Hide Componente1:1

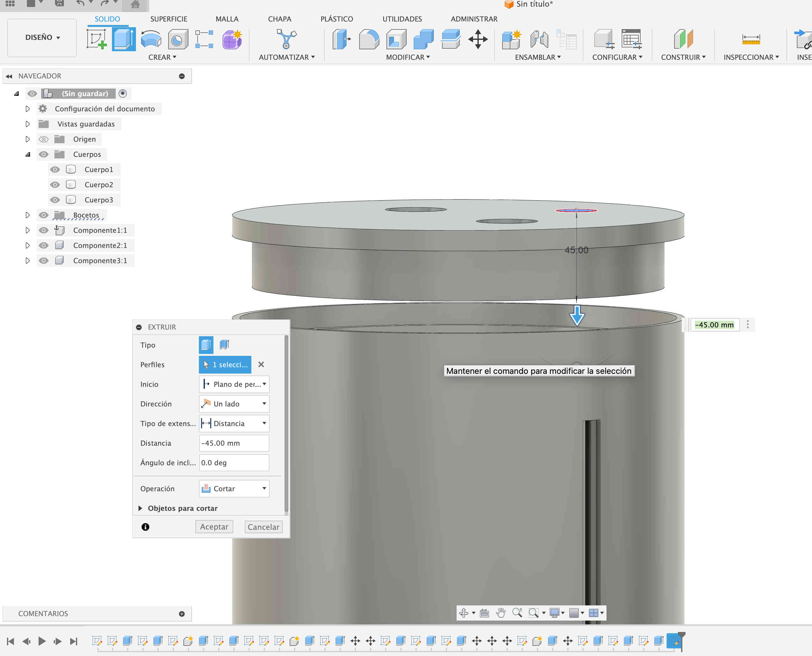(44, 230)
